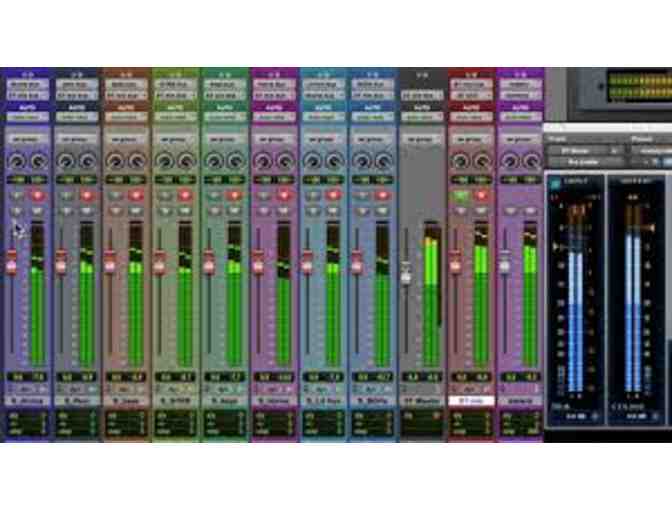Solo the S. bass track

tap(115, 211)
